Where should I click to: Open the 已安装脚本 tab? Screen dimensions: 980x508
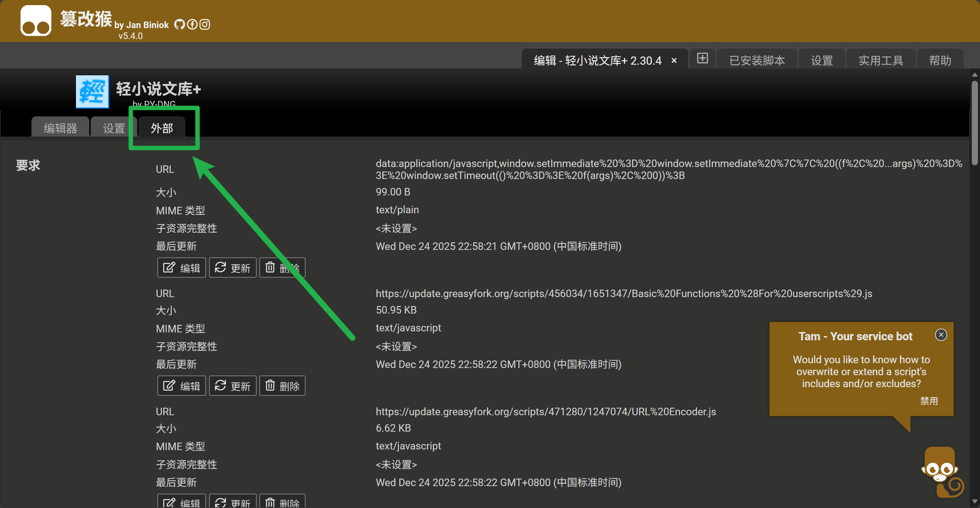(x=757, y=61)
